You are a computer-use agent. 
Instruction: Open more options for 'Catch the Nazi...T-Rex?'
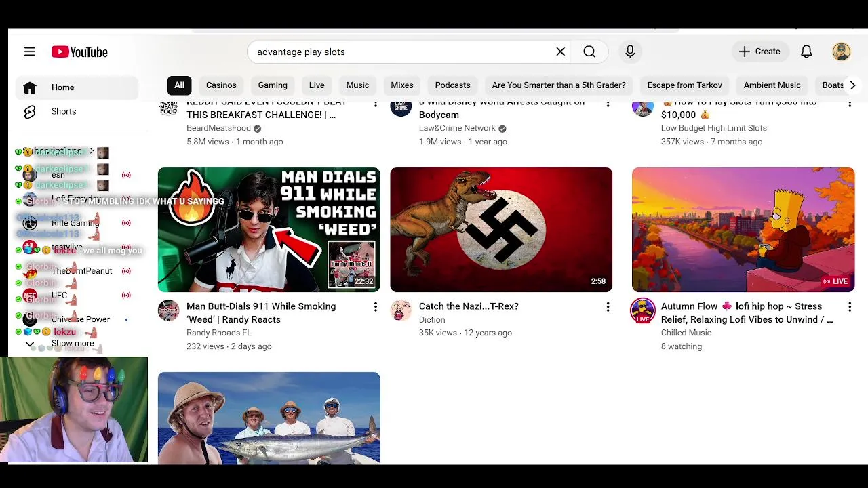[608, 307]
